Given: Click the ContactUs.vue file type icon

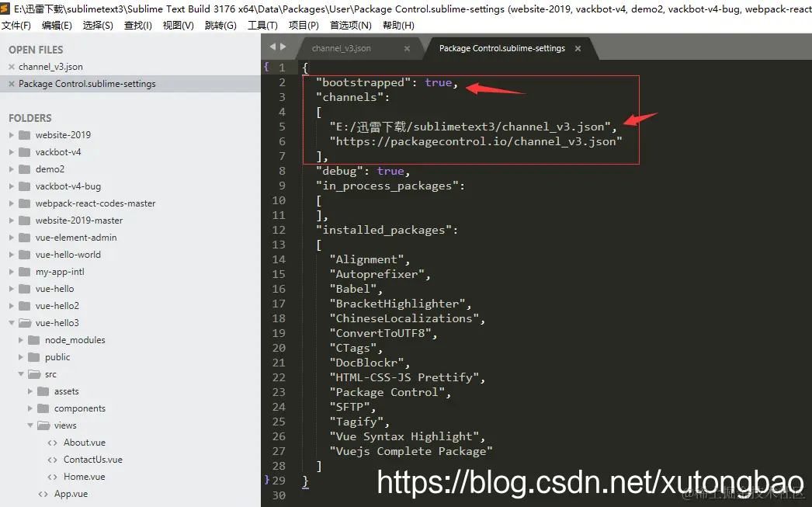Looking at the screenshot, I should pyautogui.click(x=52, y=460).
